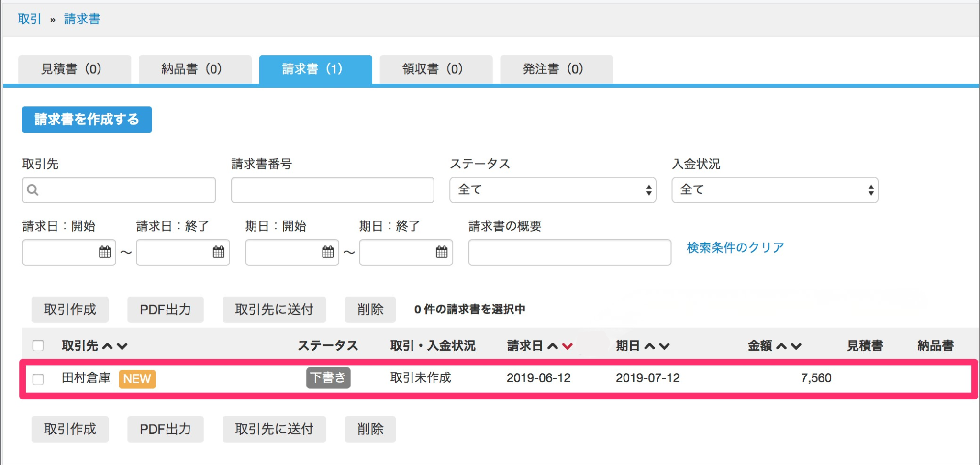
Task: Open calendar for 期日:終了 date
Action: point(442,252)
